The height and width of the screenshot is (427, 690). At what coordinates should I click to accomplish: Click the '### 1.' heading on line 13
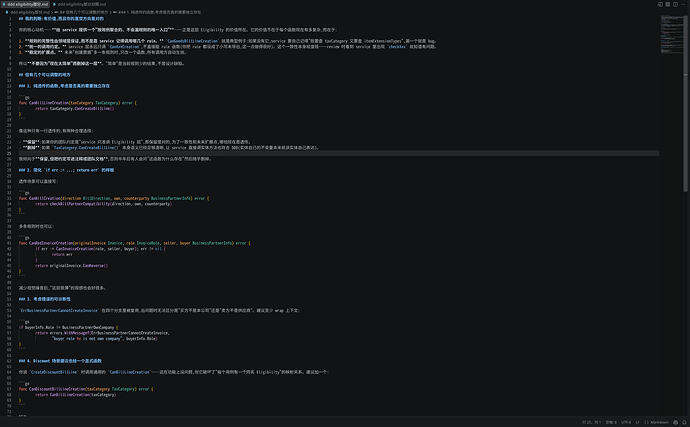[x=64, y=86]
